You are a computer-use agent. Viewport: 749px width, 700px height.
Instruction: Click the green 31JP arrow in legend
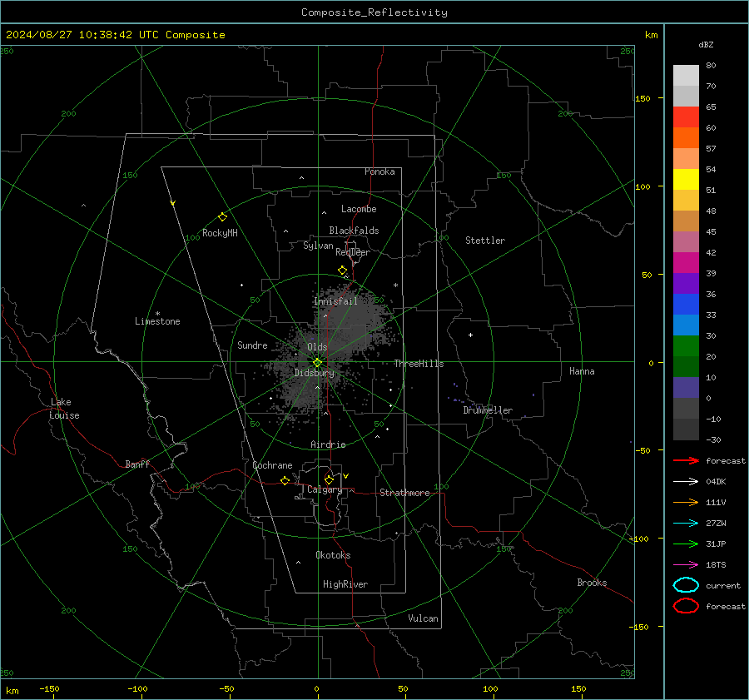coord(686,544)
